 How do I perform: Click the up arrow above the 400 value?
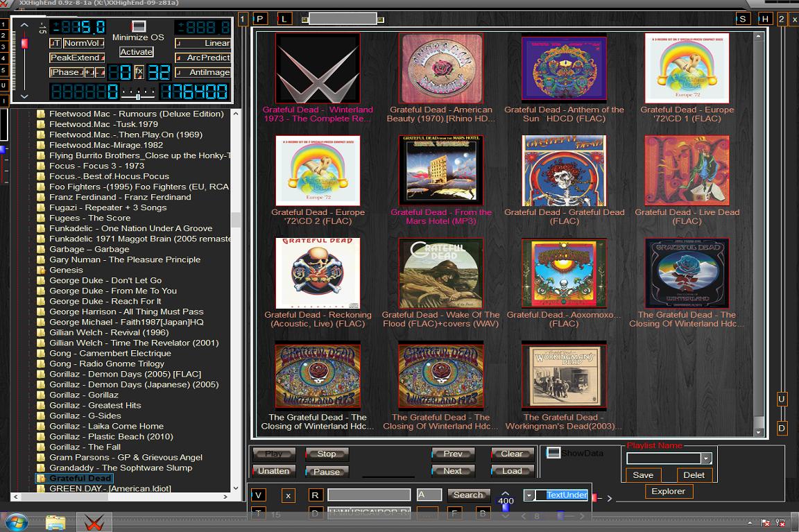point(505,492)
